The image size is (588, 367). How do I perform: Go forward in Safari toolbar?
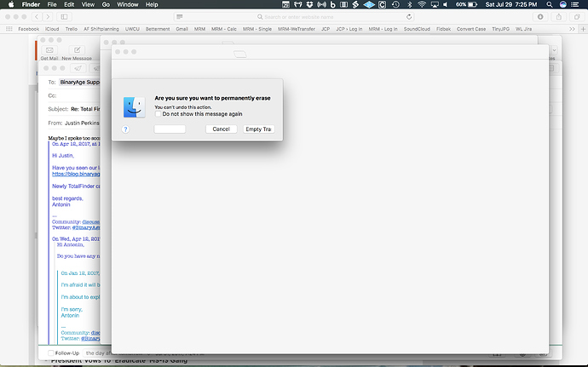click(x=47, y=17)
